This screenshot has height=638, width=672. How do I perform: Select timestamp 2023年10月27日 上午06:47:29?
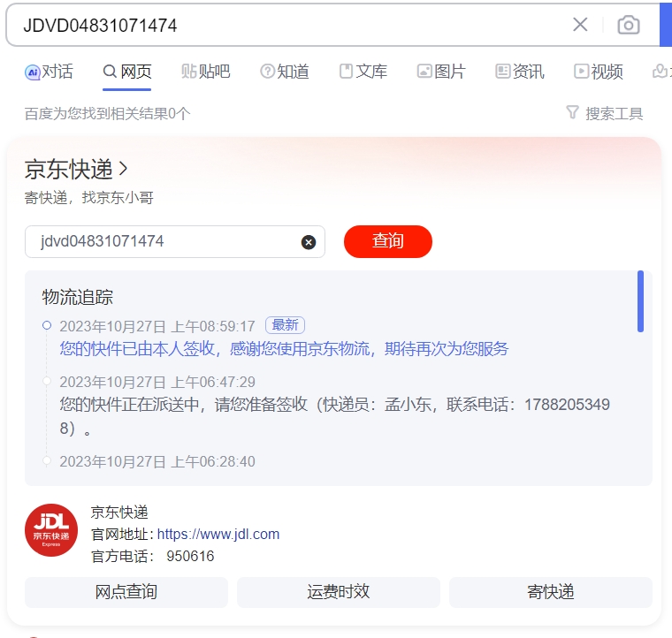(157, 382)
